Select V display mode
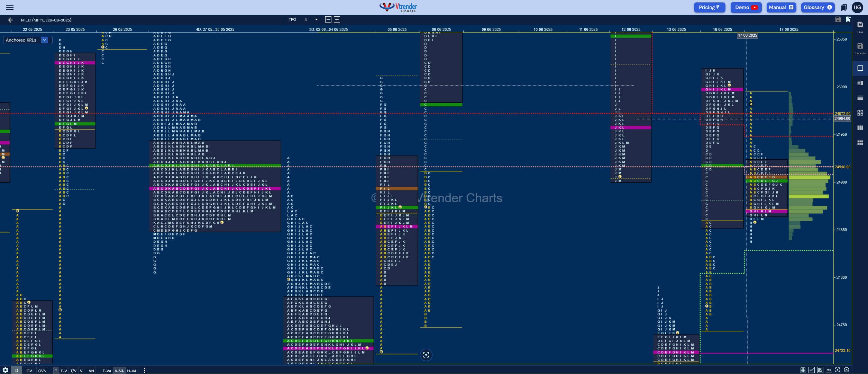This screenshot has height=374, width=868. [81, 371]
